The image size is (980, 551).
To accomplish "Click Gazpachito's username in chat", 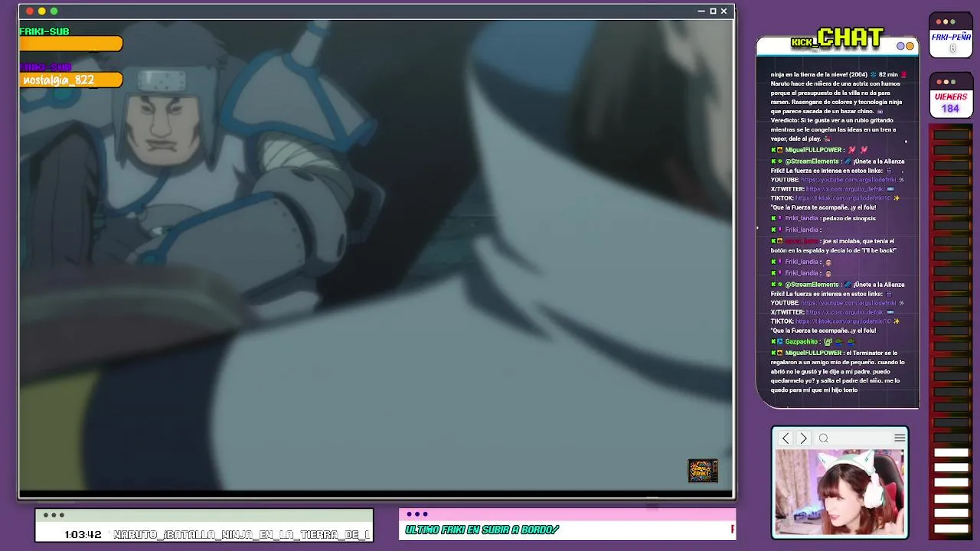I will coord(801,341).
